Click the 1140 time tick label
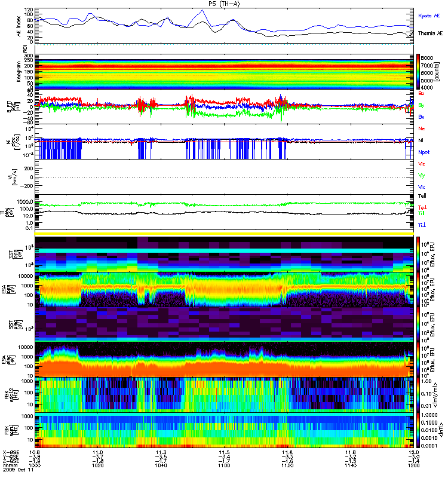 click(x=351, y=465)
